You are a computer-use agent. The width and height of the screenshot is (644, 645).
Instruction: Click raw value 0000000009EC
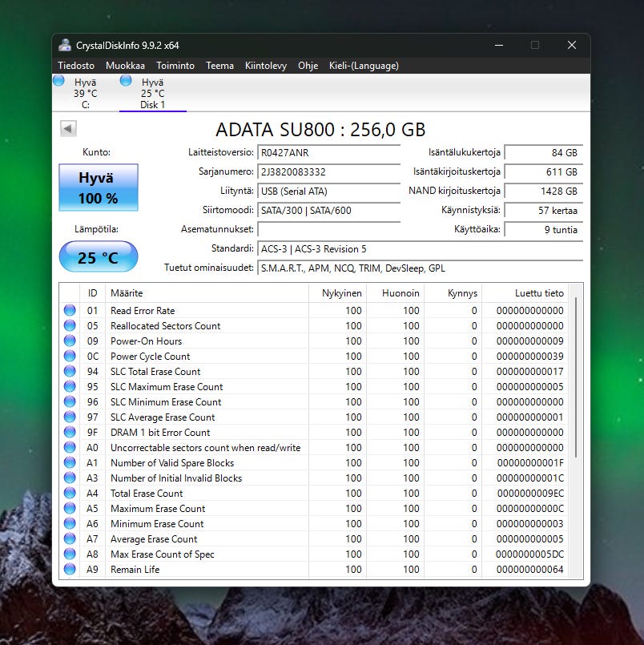[530, 494]
